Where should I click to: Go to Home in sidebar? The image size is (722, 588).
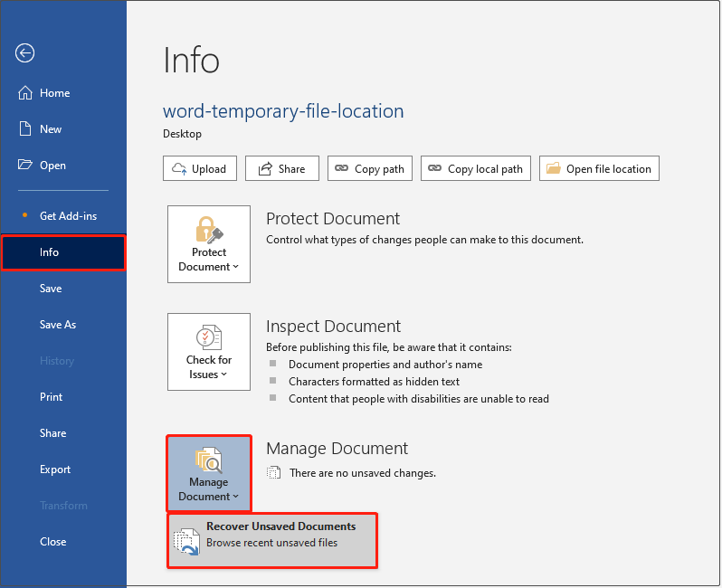(63, 93)
